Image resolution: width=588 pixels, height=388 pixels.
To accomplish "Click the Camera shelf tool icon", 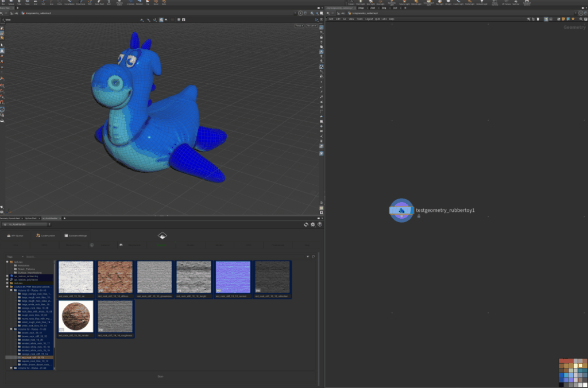I will [x=351, y=2].
